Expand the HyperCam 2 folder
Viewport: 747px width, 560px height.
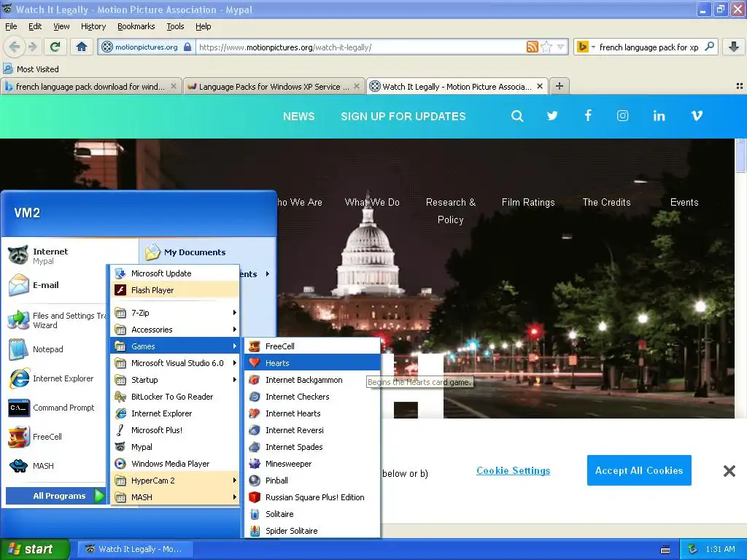pyautogui.click(x=175, y=481)
